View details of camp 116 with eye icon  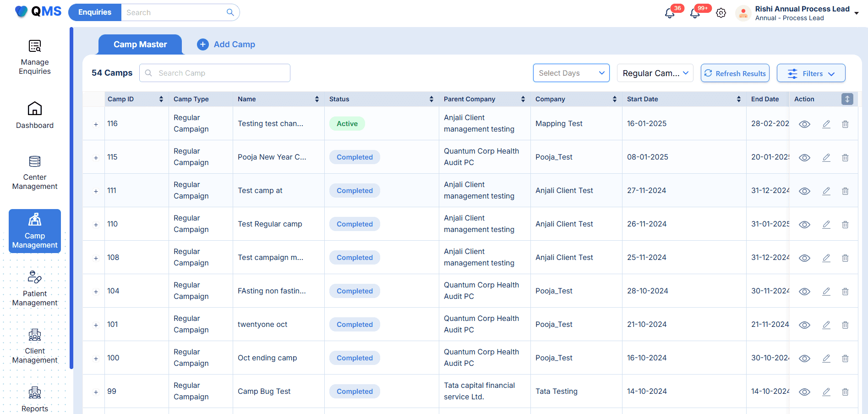804,124
